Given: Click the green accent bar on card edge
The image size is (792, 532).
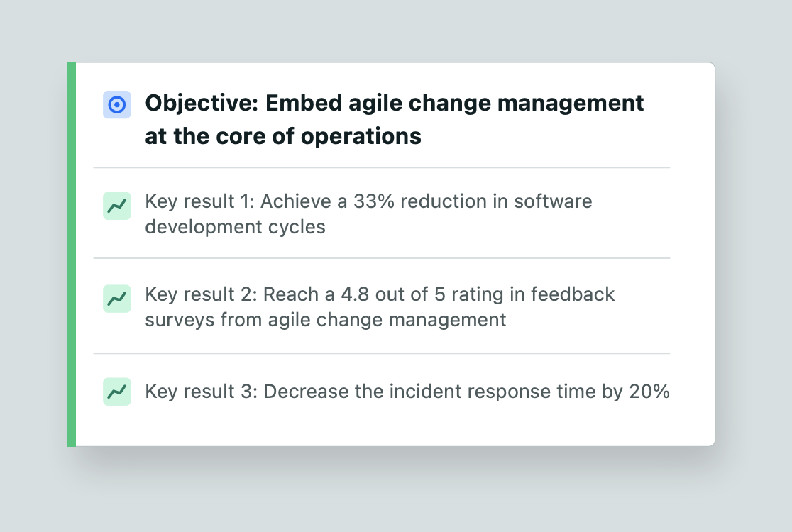Looking at the screenshot, I should 72,255.
